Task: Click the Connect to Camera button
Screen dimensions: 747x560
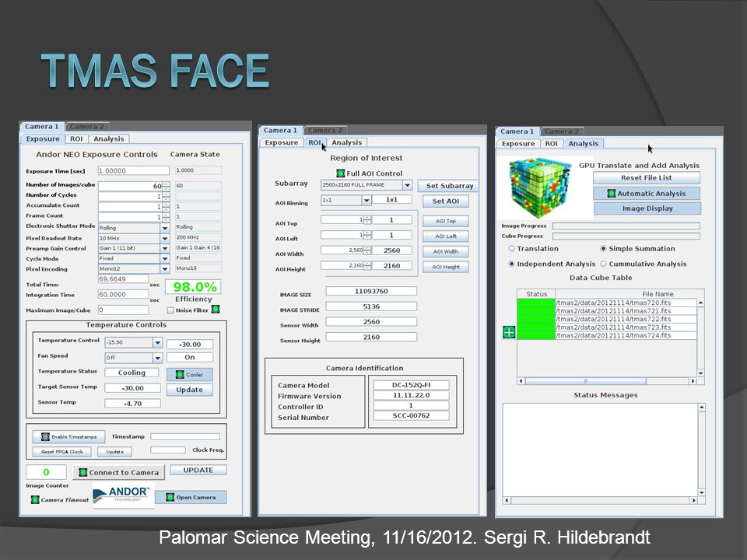Action: pos(118,472)
